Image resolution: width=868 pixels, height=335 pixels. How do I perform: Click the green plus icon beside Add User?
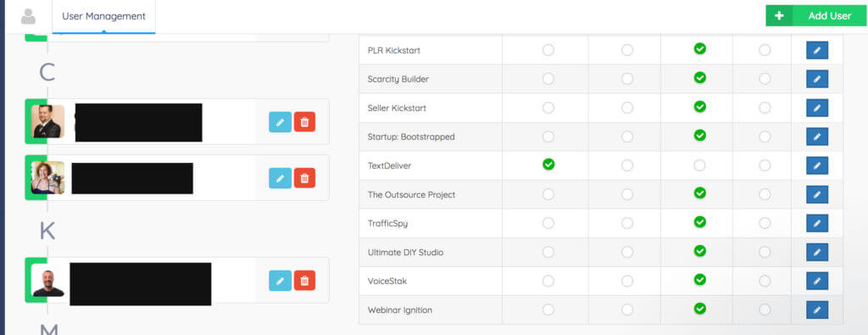[779, 15]
